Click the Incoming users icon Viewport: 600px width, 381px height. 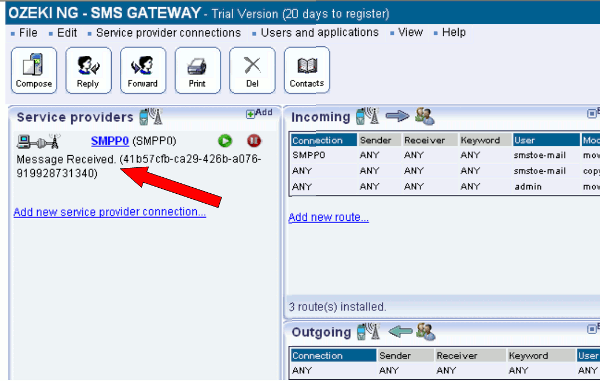[425, 116]
